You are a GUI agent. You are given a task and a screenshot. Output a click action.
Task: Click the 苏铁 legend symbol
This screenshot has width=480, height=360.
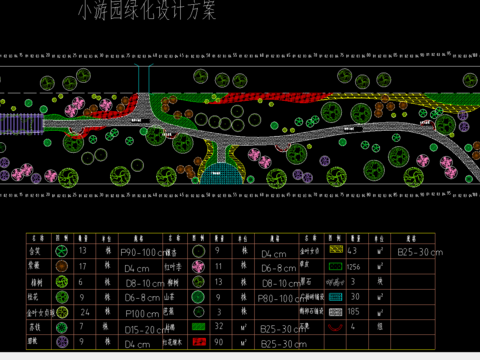pyautogui.click(x=61, y=328)
